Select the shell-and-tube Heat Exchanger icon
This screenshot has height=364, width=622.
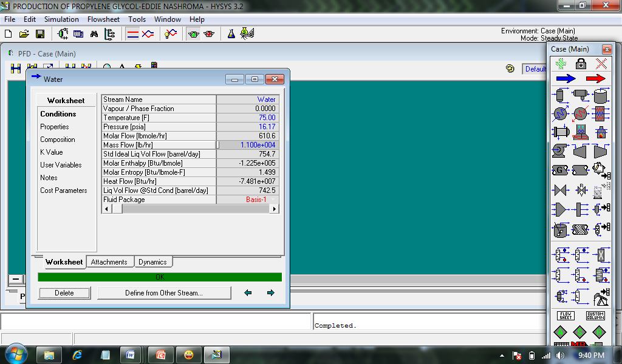[x=560, y=132]
